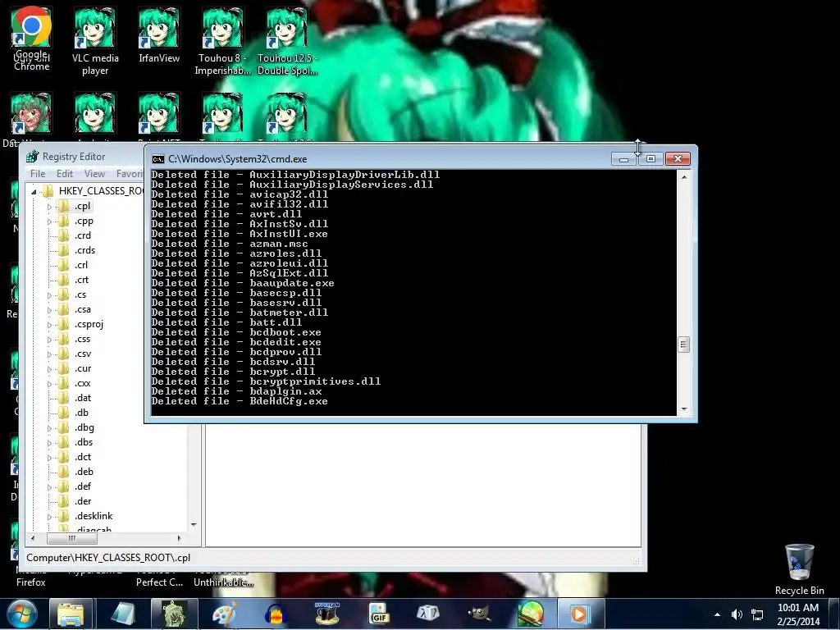840x630 pixels.
Task: Open the GIF tool taskbar icon
Action: pyautogui.click(x=377, y=614)
